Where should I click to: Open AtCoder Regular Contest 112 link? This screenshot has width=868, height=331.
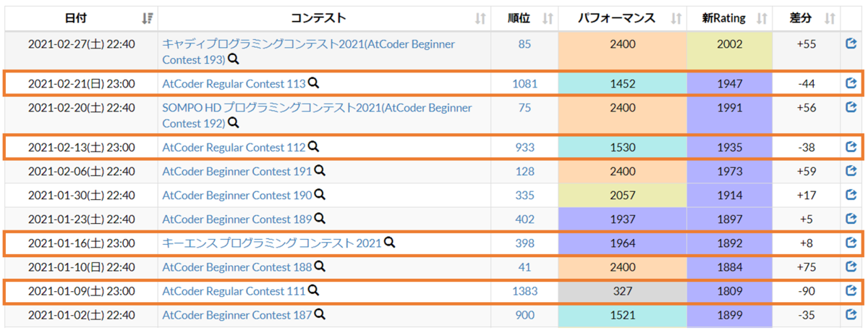click(234, 147)
